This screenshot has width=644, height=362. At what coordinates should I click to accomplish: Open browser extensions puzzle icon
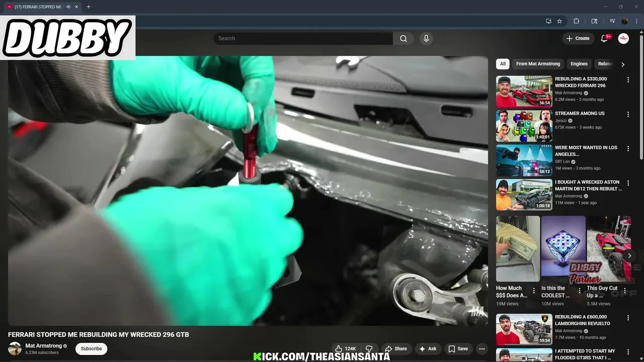[x=577, y=21]
